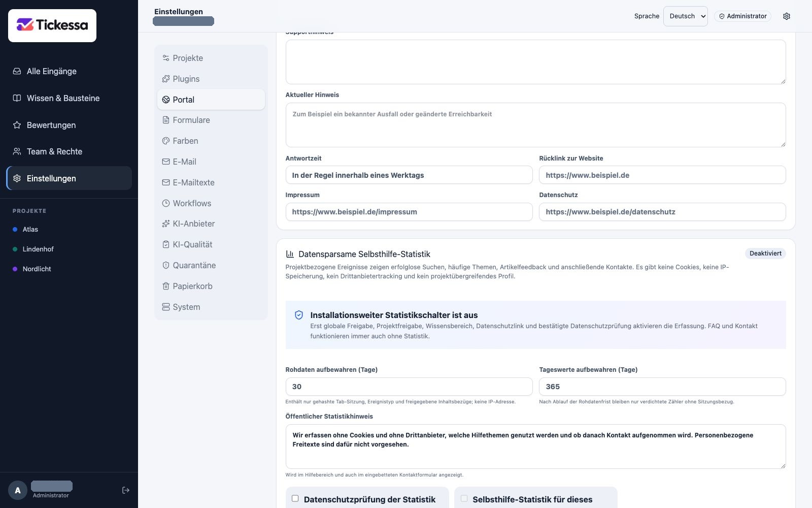
Task: Click the bar chart icon beside Datensparsame Selbsthilfe-Statistik
Action: coord(290,254)
